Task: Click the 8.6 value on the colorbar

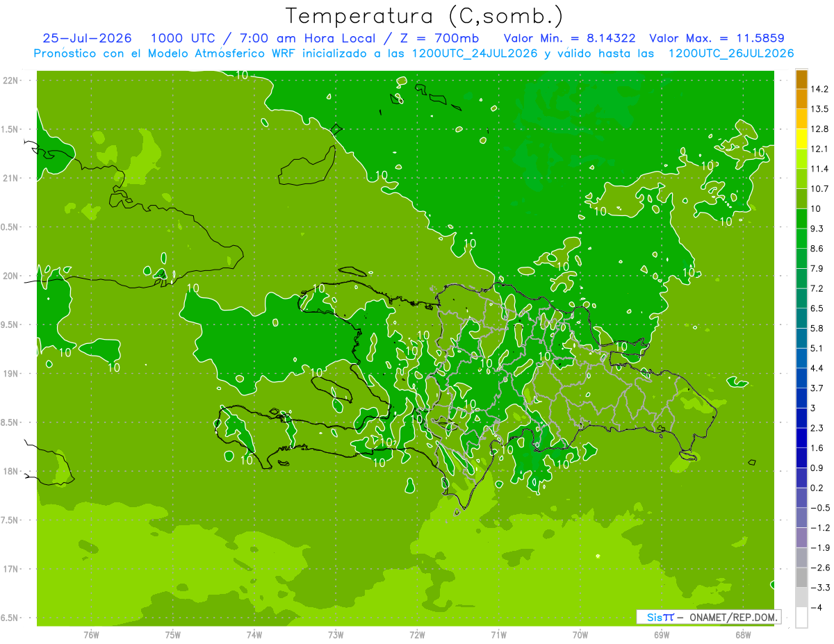Action: pyautogui.click(x=817, y=249)
